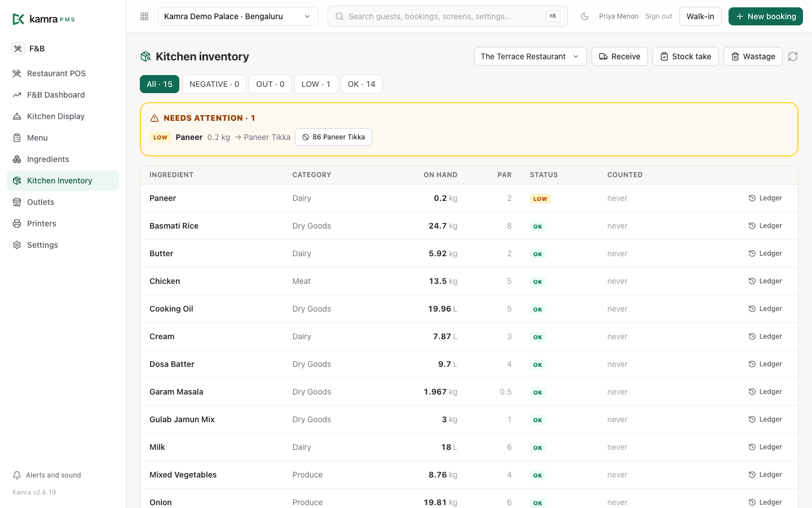Open the Menu section
Viewport: 812px width, 508px height.
coord(63,138)
